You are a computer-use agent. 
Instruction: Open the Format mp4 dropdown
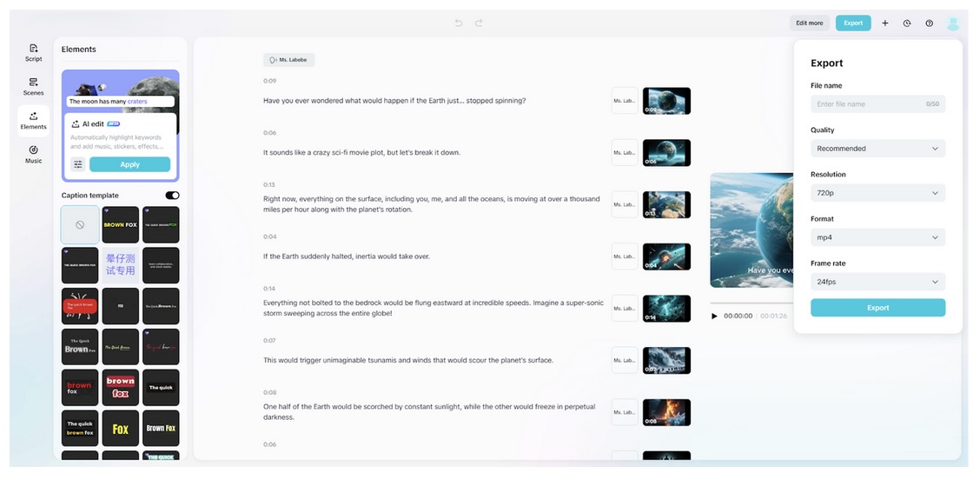click(877, 237)
